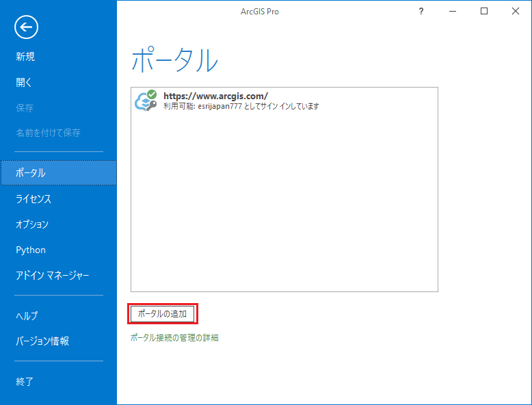The width and height of the screenshot is (532, 405).
Task: Click 終了 to exit
Action: tap(25, 382)
